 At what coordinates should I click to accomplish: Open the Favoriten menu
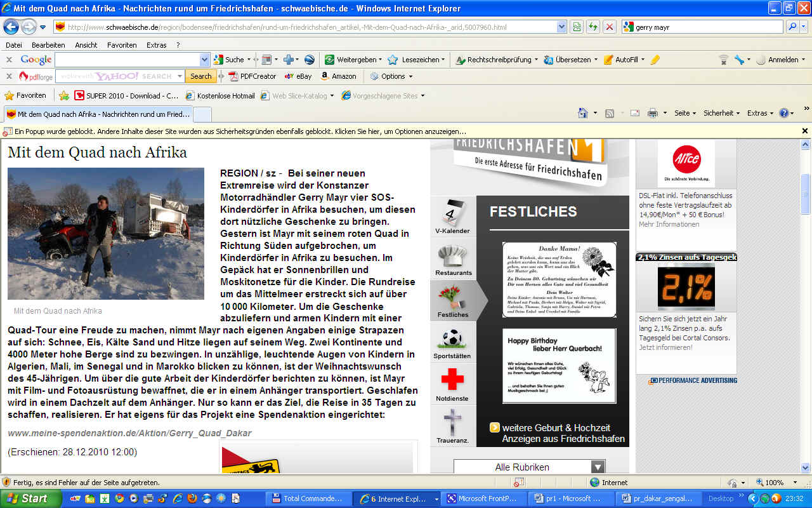click(122, 45)
